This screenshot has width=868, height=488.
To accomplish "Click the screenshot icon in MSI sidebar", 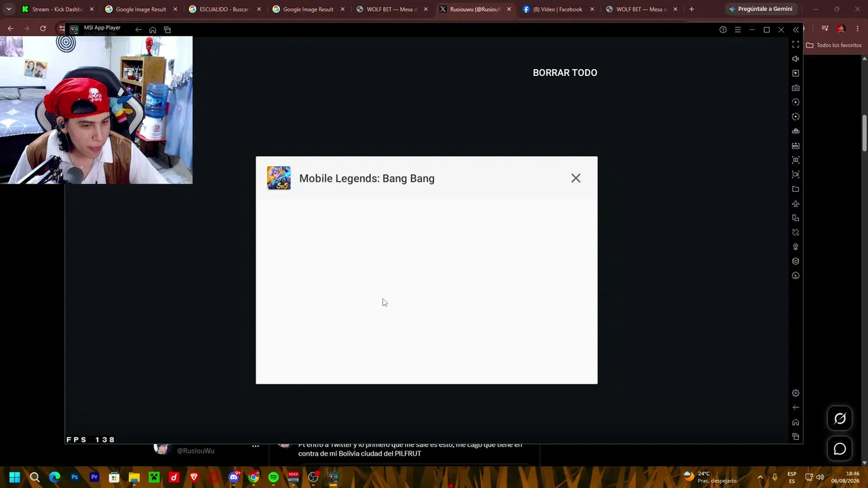I will coord(795,160).
